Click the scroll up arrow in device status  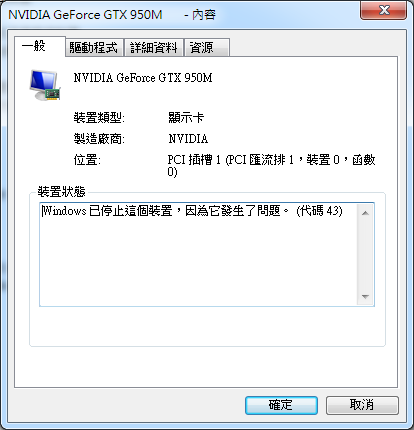[x=365, y=213]
